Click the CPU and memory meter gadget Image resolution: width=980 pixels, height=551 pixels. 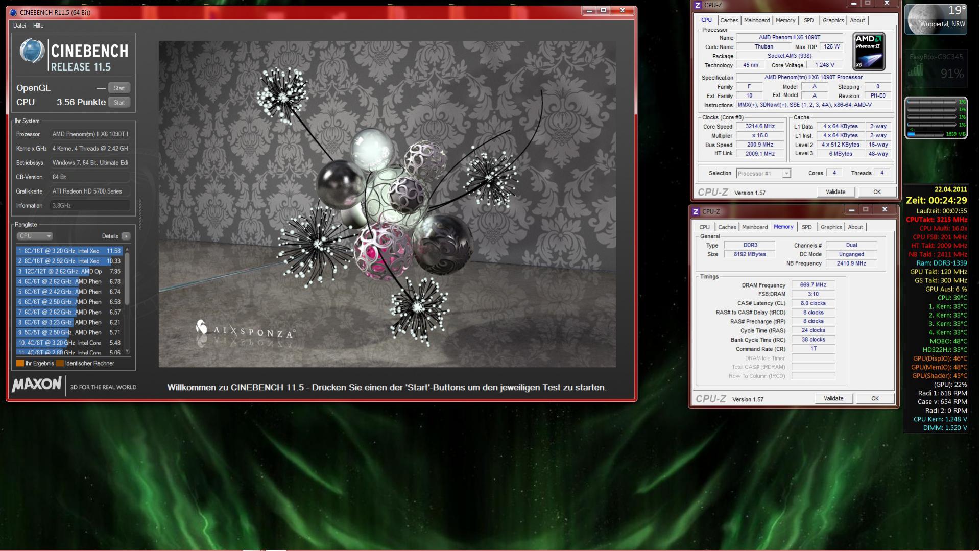pyautogui.click(x=936, y=118)
